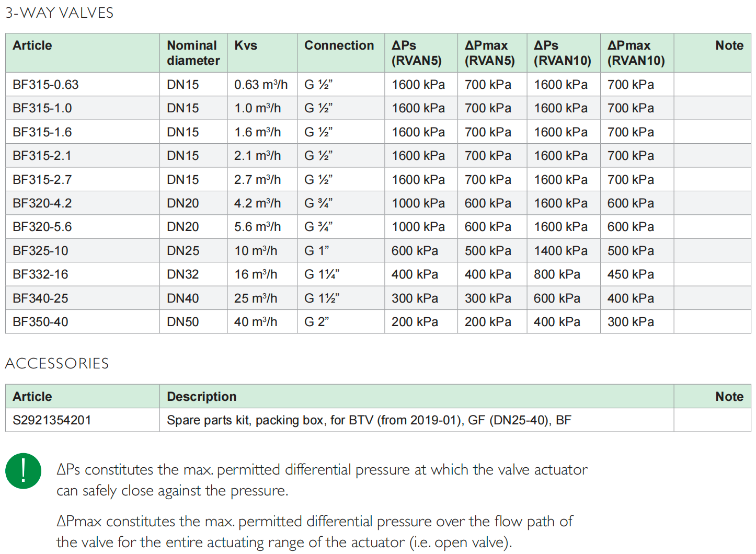The image size is (756, 554).
Task: Click the ΔPmax (RVAN10) column header
Action: coord(636,53)
